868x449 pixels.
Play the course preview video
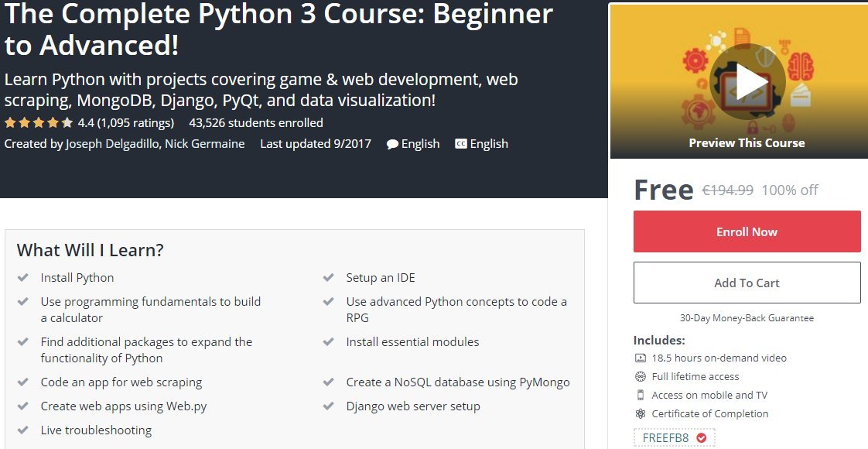[x=747, y=81]
